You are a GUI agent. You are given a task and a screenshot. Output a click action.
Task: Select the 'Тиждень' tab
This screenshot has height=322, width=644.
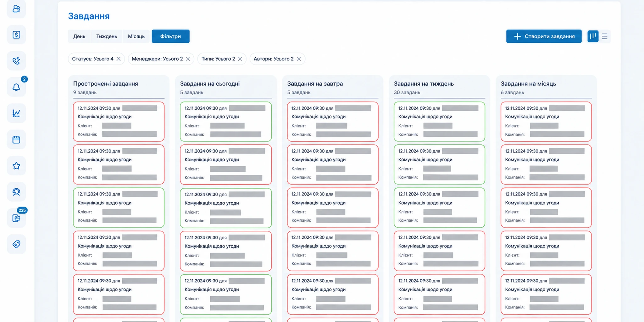(x=107, y=36)
